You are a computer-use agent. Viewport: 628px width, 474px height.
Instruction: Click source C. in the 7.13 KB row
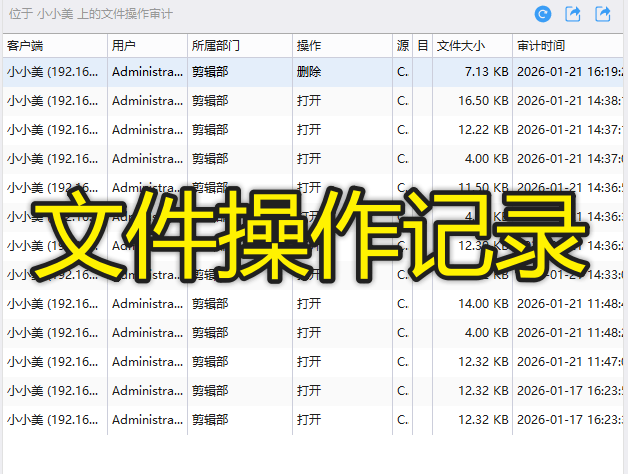pyautogui.click(x=403, y=72)
